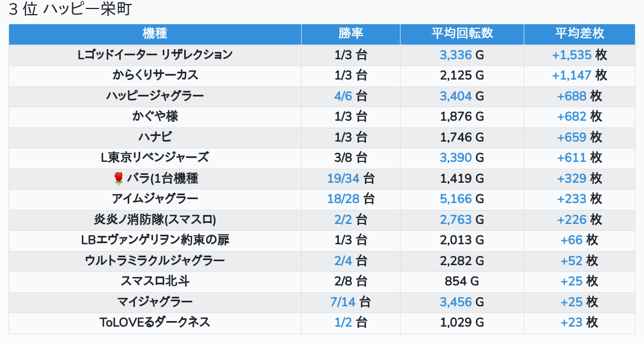Select the 炎炎ノ消防隊(スマスロ) row name

(x=155, y=219)
